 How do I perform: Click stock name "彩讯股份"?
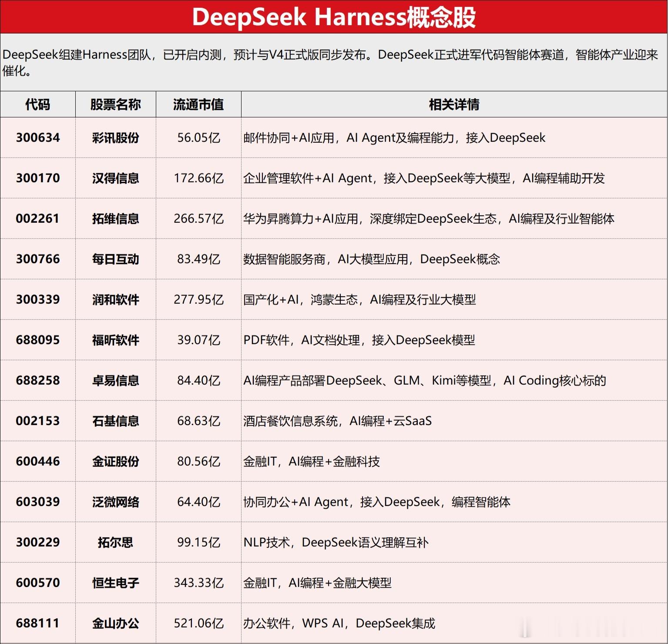(x=116, y=138)
